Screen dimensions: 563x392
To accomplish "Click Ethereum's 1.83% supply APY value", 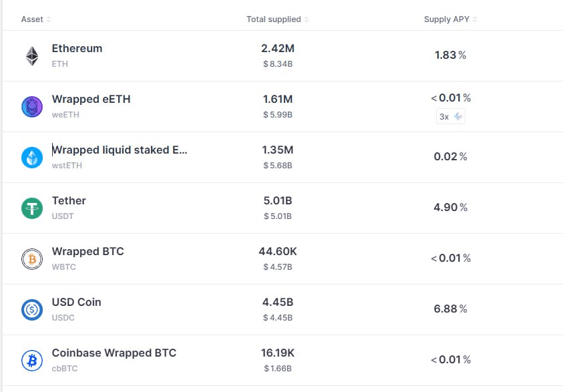I will click(x=450, y=55).
